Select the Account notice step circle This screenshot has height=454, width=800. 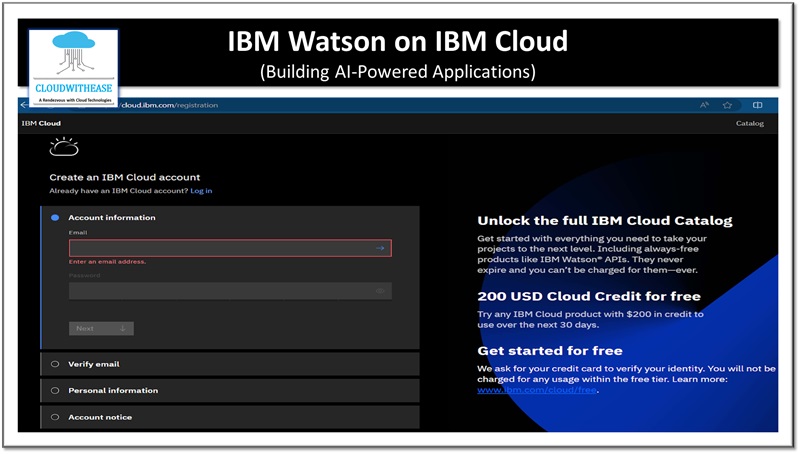pos(55,417)
